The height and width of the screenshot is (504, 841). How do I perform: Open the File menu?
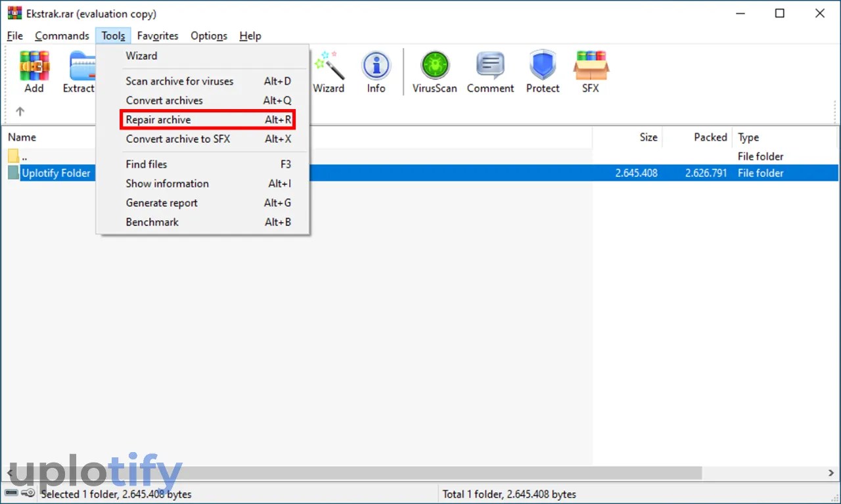14,36
